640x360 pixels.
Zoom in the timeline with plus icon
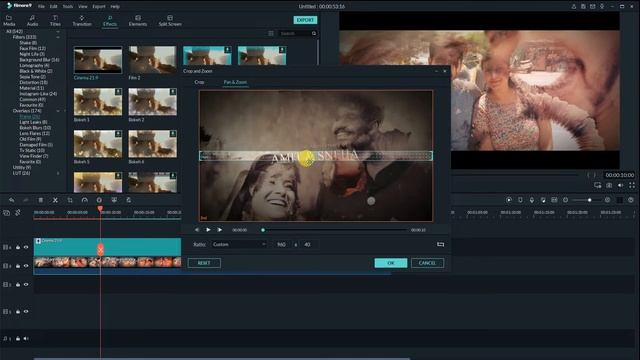607,200
